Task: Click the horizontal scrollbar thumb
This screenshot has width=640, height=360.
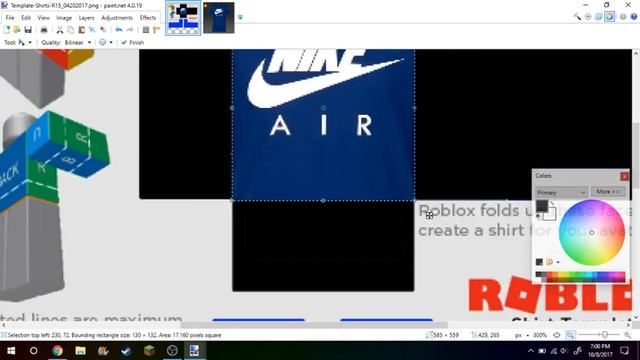Action: point(314,325)
